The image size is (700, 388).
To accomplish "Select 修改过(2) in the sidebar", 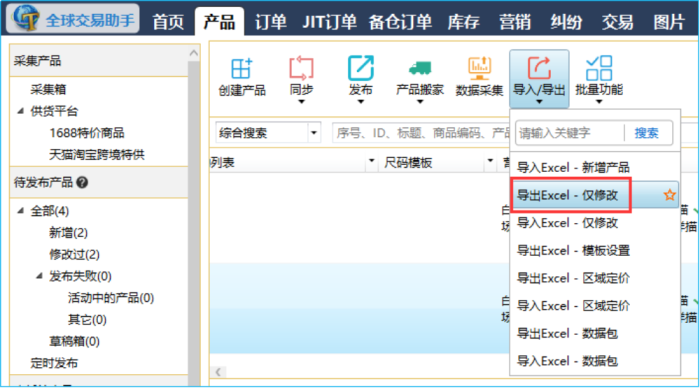I will point(74,254).
